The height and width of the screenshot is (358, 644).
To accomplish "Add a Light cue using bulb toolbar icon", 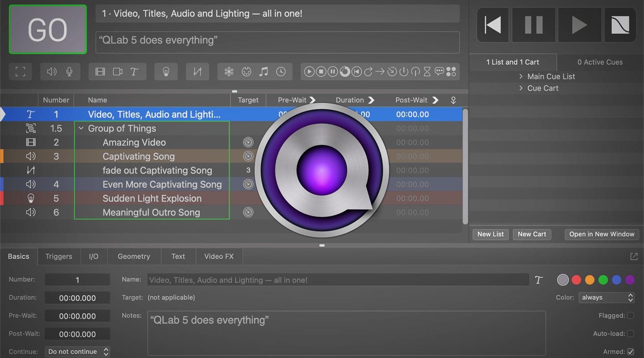I will coord(166,72).
